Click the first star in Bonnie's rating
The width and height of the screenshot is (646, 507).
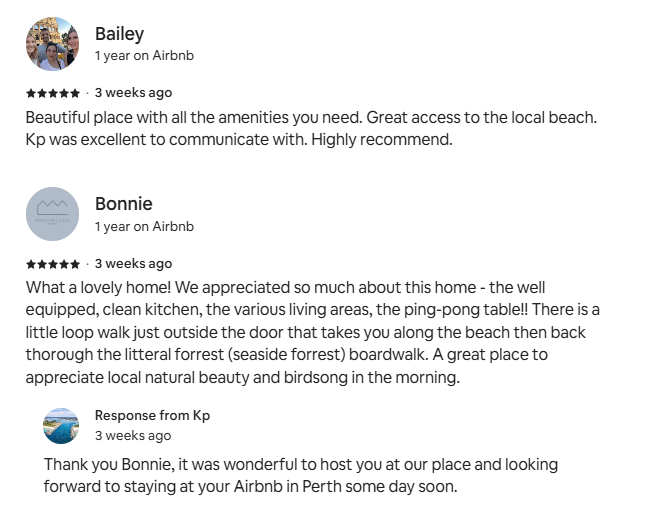pyautogui.click(x=30, y=264)
